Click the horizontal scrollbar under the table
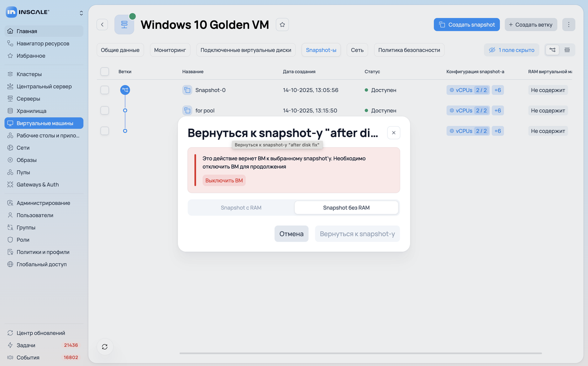Screen dimensions: 588x366 pos(361,353)
